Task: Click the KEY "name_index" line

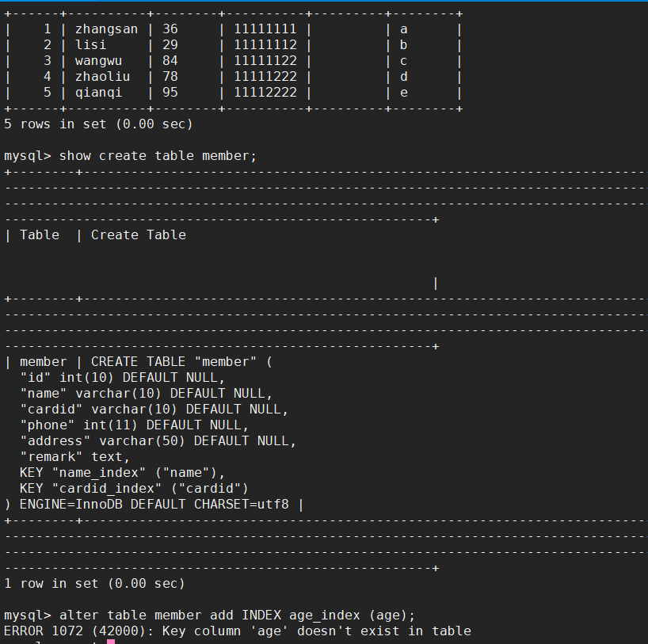Action: (122, 472)
